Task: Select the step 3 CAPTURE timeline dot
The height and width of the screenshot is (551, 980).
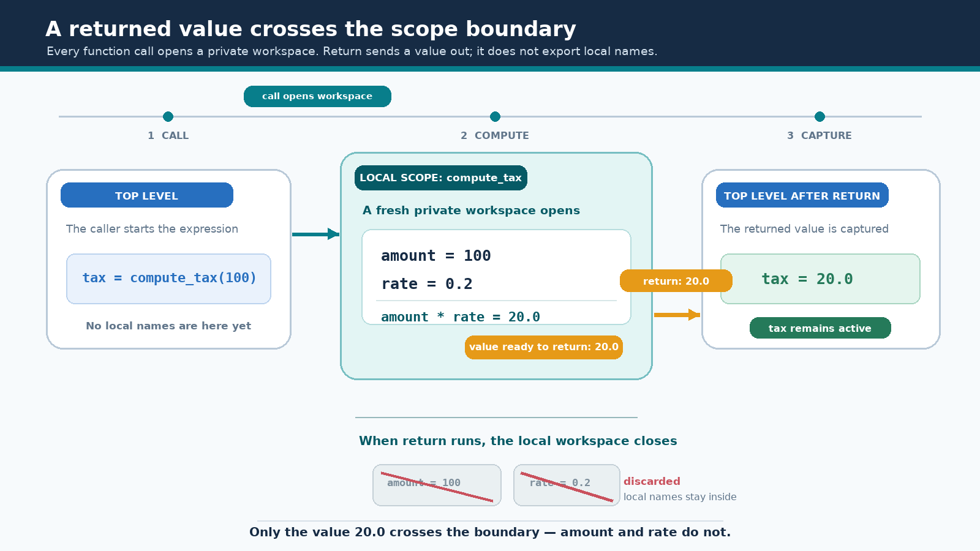Action: [820, 116]
